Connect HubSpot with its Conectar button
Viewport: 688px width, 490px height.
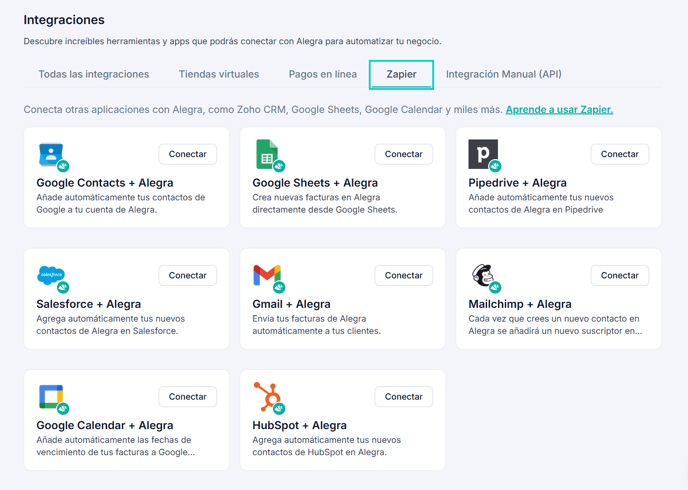point(404,397)
